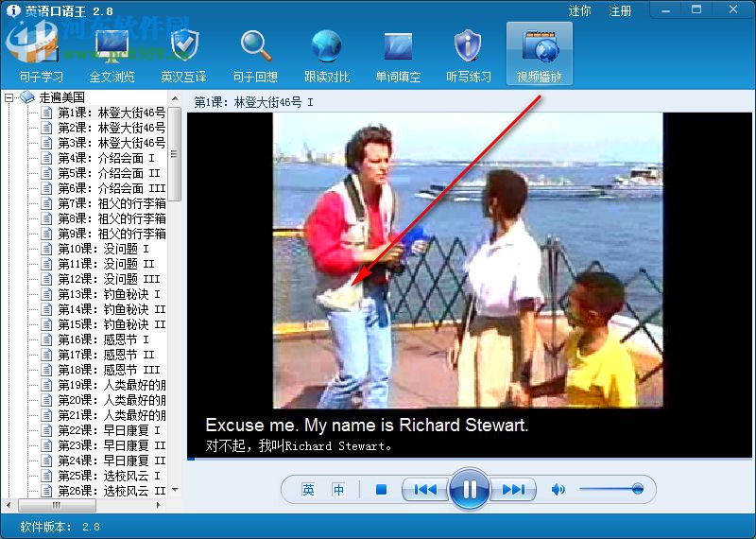The width and height of the screenshot is (756, 539).
Task: Open lesson 第13课: 钓鱼秘诀 I
Action: (x=110, y=294)
